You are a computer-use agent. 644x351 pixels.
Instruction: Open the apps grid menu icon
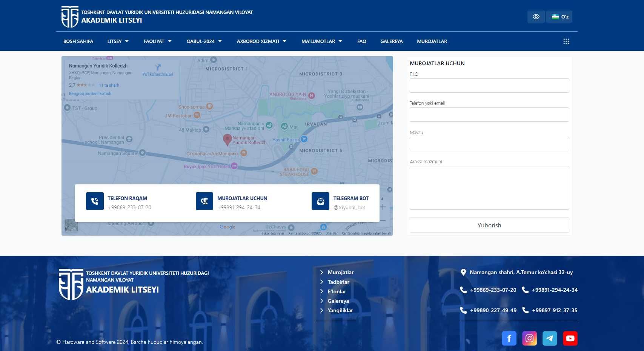(566, 41)
